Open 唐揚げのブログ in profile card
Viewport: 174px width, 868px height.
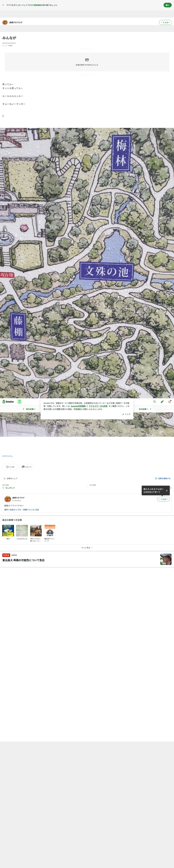(18, 498)
